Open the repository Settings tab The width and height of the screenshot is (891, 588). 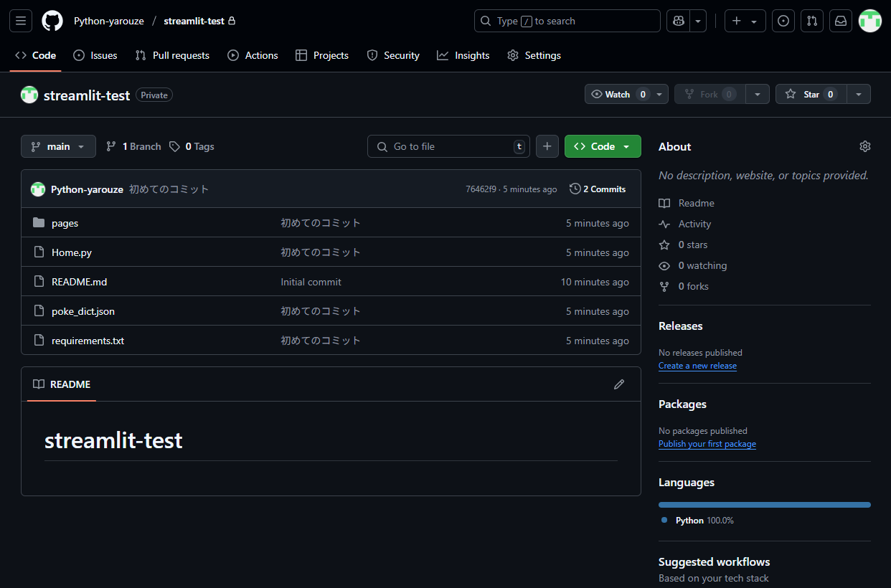(x=534, y=55)
